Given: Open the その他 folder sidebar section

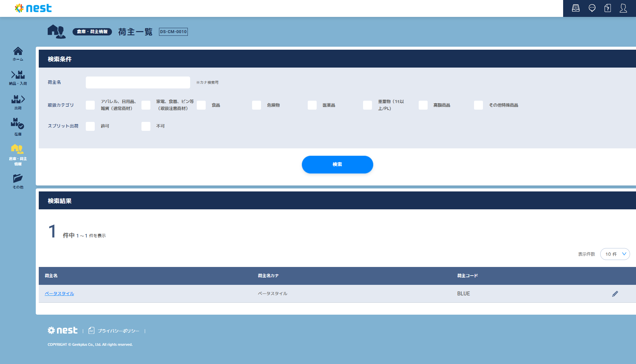Looking at the screenshot, I should coord(18,181).
